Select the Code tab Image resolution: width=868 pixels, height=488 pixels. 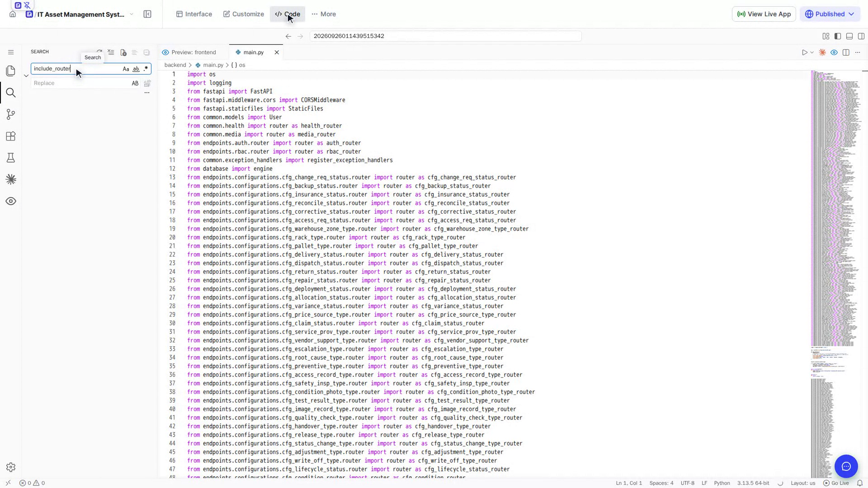[x=288, y=14]
